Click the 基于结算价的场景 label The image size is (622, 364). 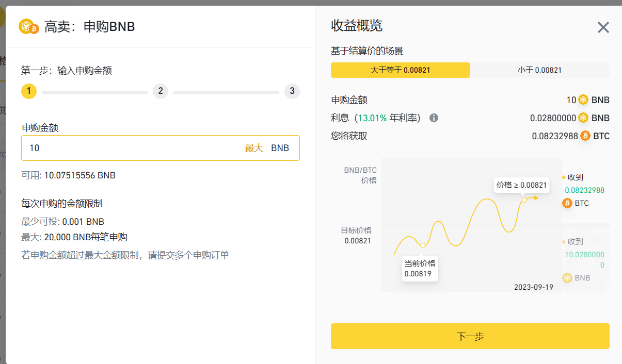coord(367,51)
